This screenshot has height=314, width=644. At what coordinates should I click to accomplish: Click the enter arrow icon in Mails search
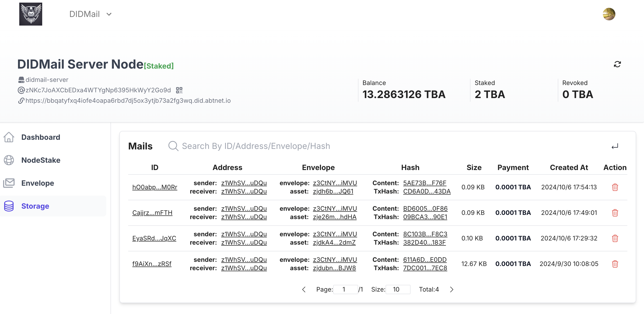(615, 146)
